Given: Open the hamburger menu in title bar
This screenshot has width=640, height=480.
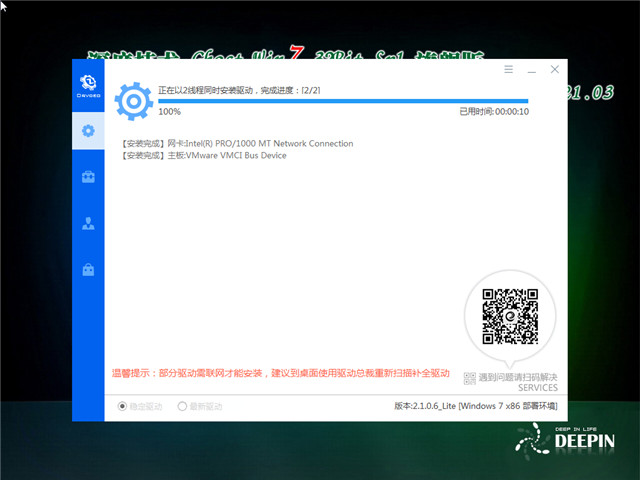Looking at the screenshot, I should click(508, 69).
